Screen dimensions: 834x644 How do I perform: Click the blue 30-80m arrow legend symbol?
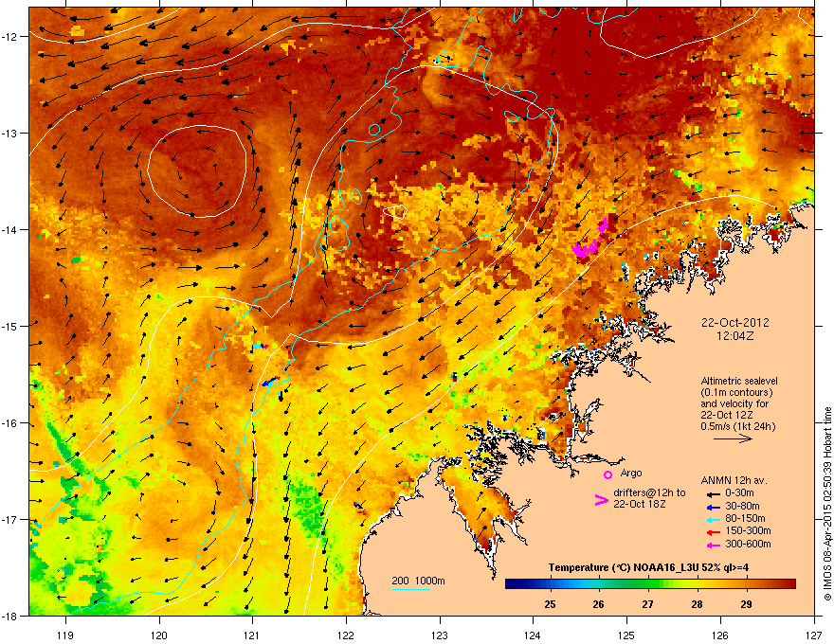pos(714,508)
